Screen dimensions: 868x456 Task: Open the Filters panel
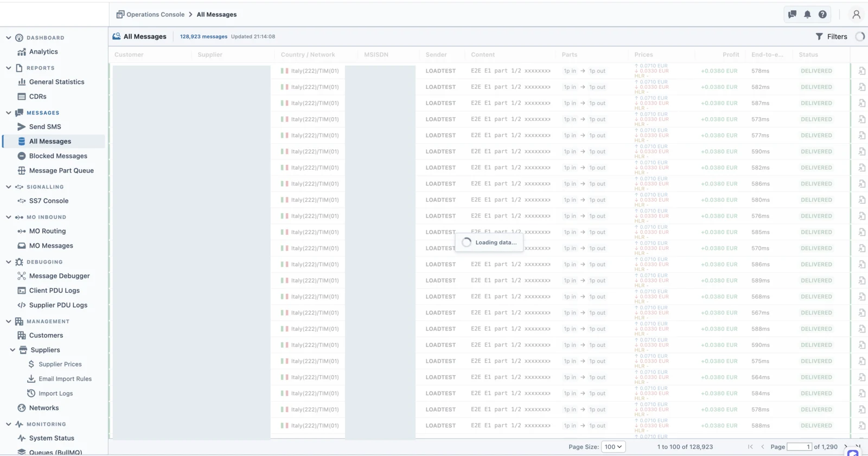coord(832,37)
